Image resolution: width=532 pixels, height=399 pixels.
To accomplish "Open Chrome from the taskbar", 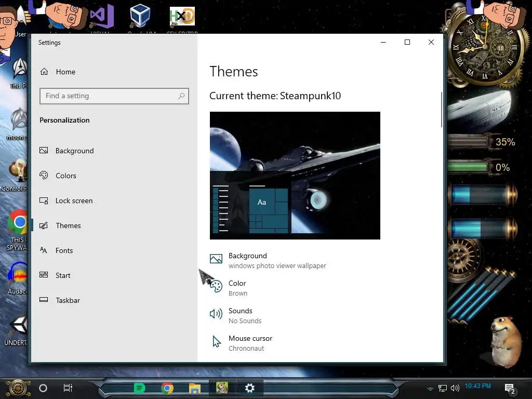I will [167, 388].
